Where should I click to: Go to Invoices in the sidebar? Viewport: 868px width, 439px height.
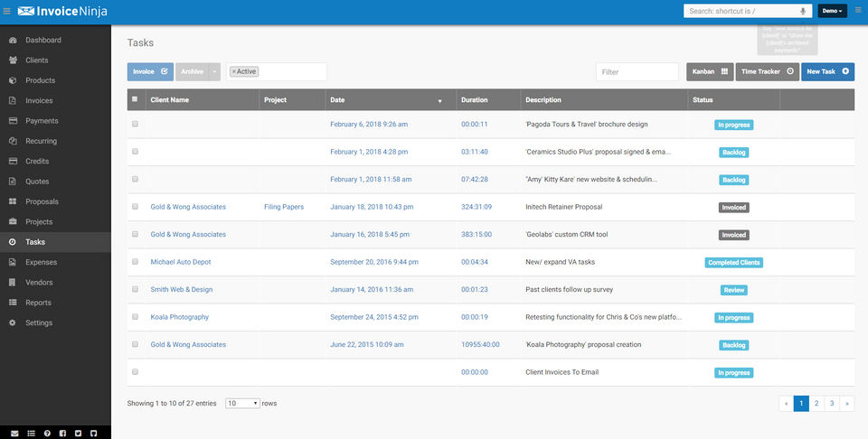tap(39, 101)
